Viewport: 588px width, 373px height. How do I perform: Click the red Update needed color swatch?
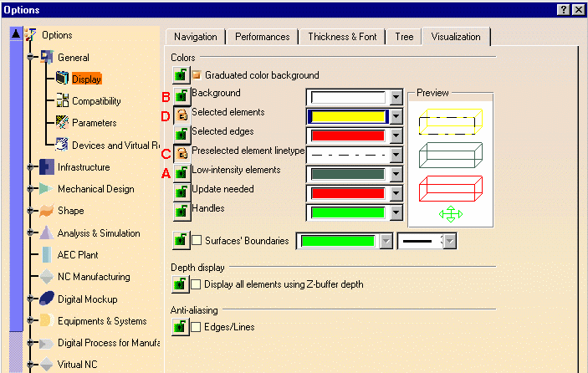click(x=347, y=193)
